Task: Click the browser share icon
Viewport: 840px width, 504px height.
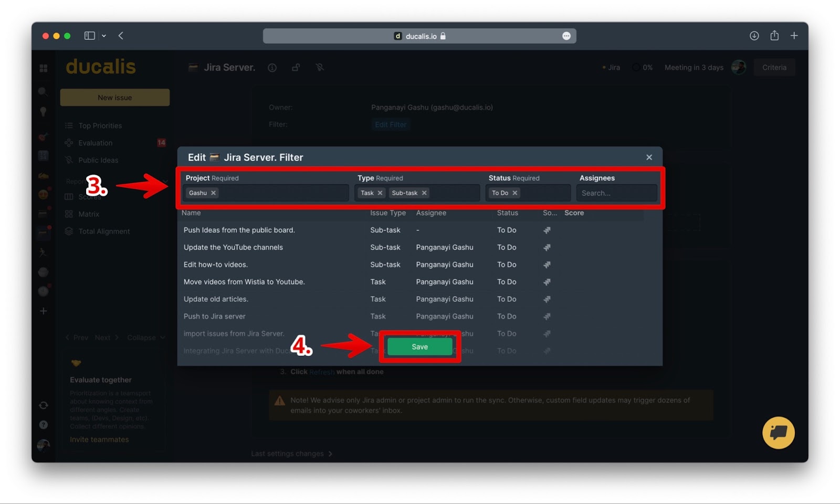Action: tap(774, 35)
